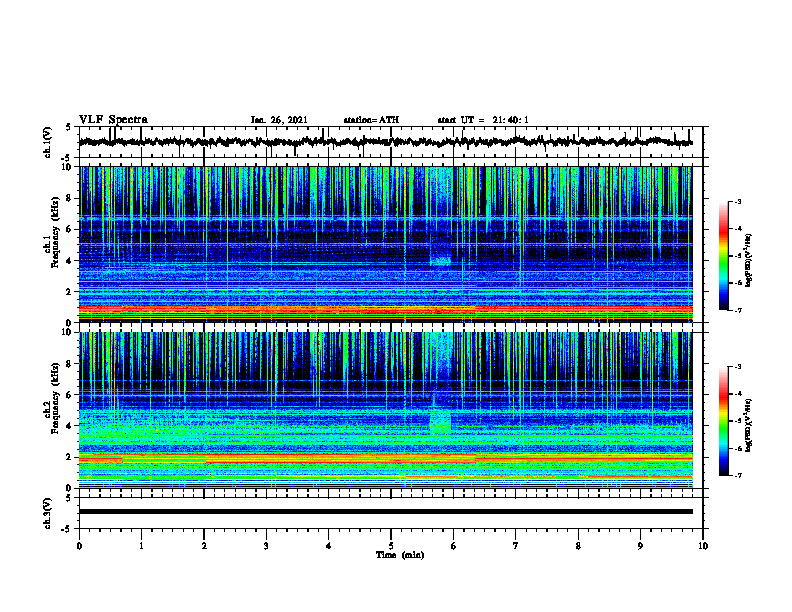Click time axis tick label "2"
The image size is (792, 612).
pyautogui.click(x=204, y=546)
